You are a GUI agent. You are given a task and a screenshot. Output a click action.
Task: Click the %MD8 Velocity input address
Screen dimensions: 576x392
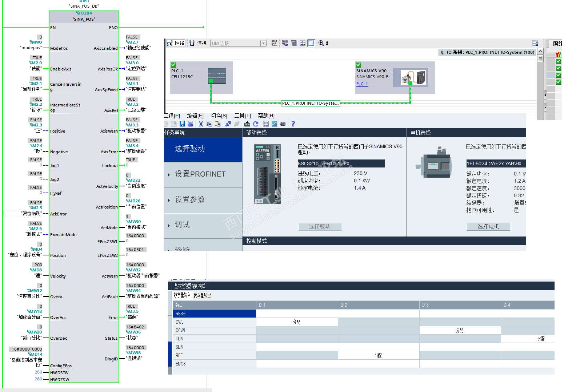[36, 270]
